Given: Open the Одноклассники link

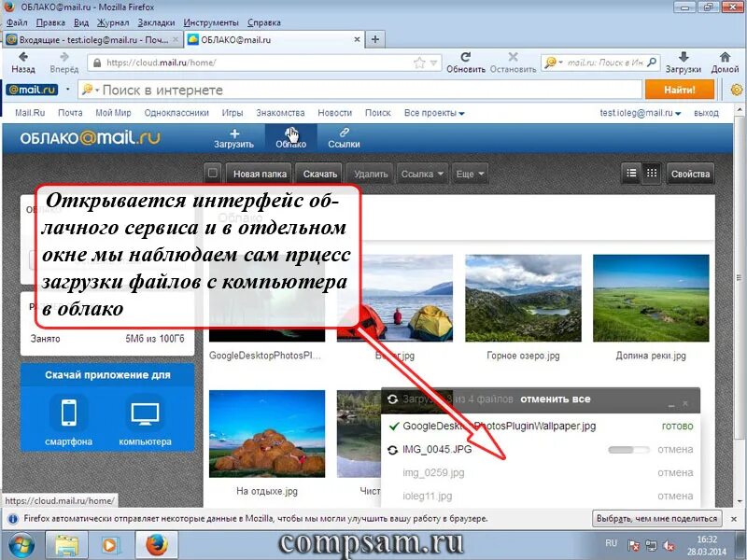Looking at the screenshot, I should click(176, 113).
